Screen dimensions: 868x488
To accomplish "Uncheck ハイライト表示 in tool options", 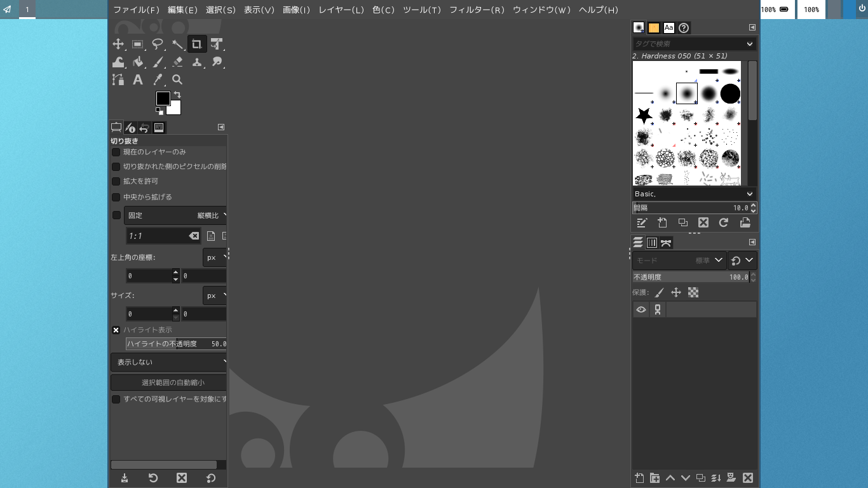I will (x=116, y=330).
